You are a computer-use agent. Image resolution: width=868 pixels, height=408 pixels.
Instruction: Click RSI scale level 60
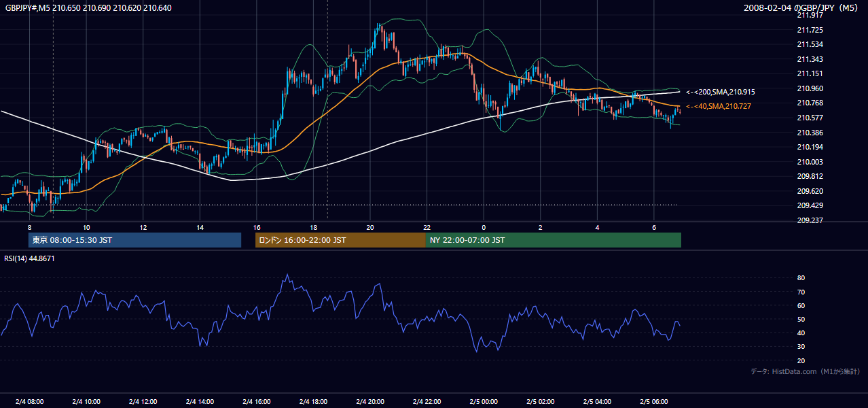(801, 305)
